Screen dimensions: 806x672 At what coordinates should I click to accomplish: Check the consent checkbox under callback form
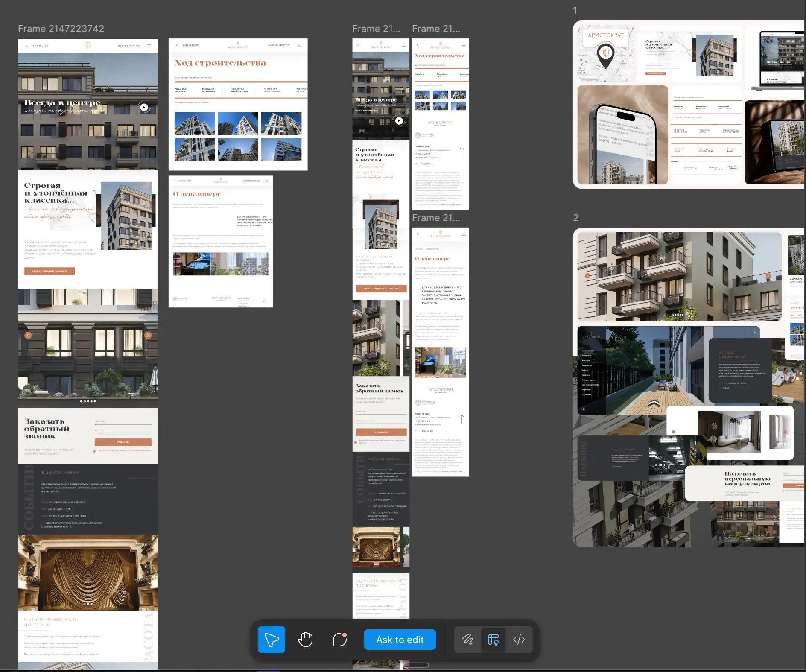click(95, 451)
